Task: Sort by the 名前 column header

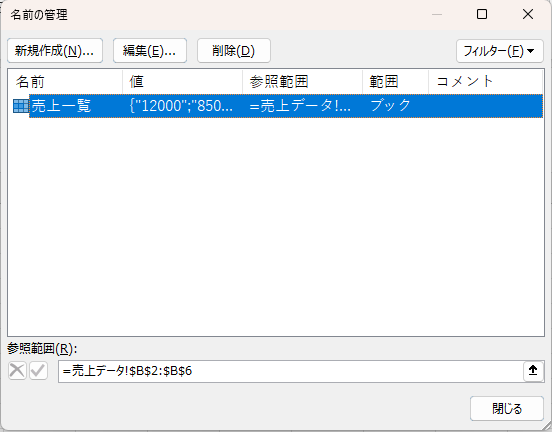Action: (65, 82)
